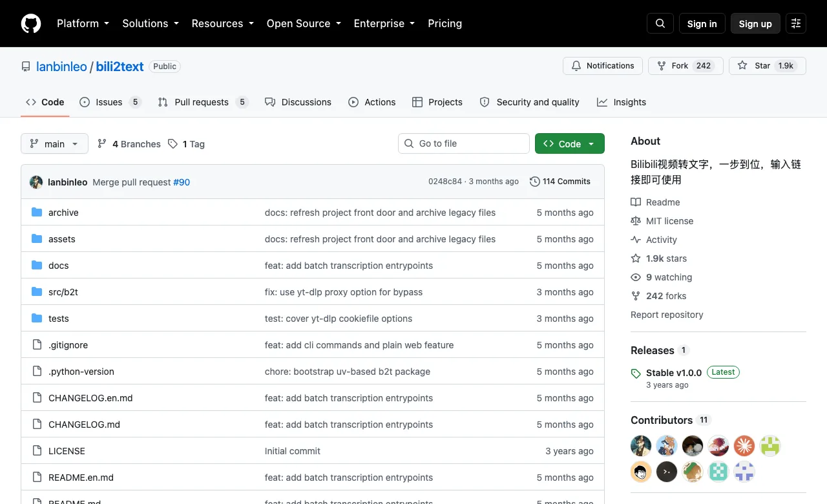This screenshot has width=827, height=504.
Task: Open the green Code dropdown button
Action: click(570, 143)
